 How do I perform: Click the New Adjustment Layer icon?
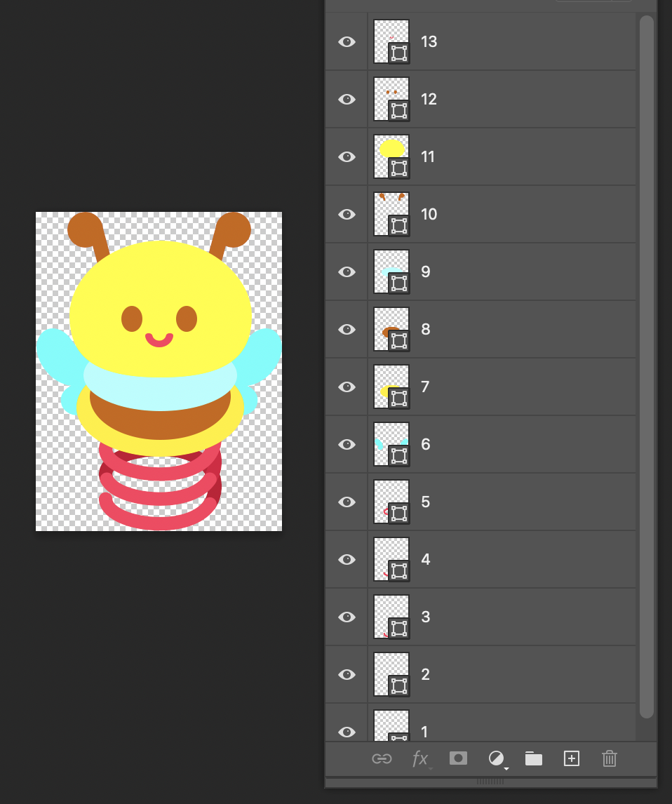(x=497, y=758)
